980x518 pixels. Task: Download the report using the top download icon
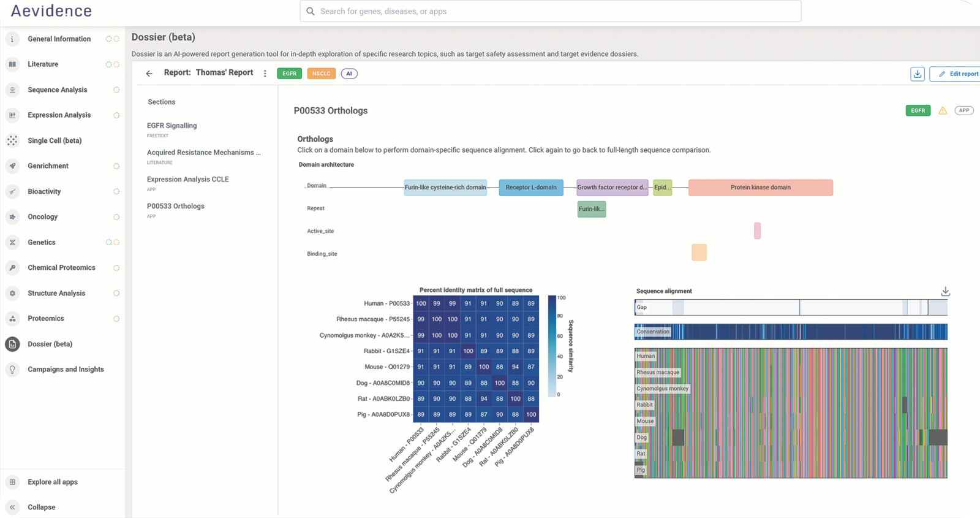coord(918,74)
